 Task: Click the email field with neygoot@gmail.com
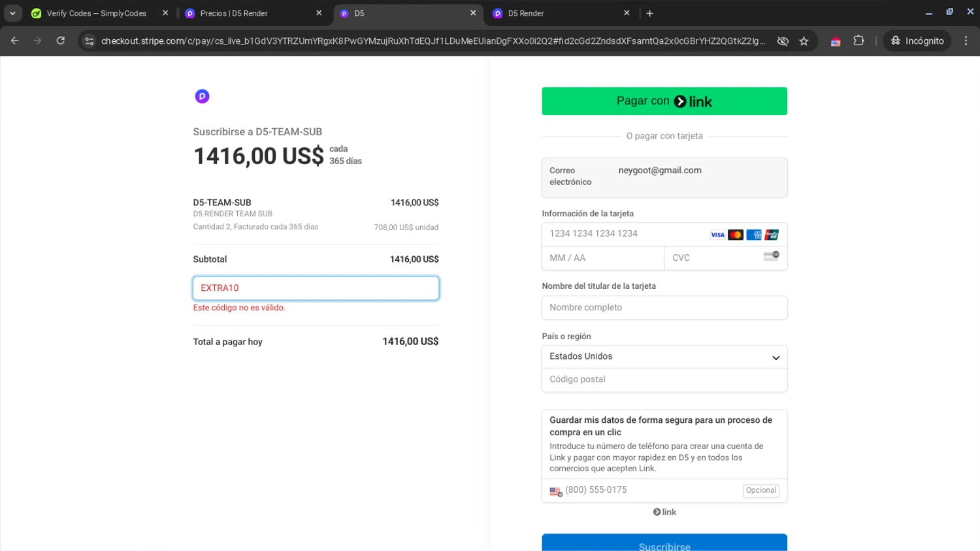[664, 177]
